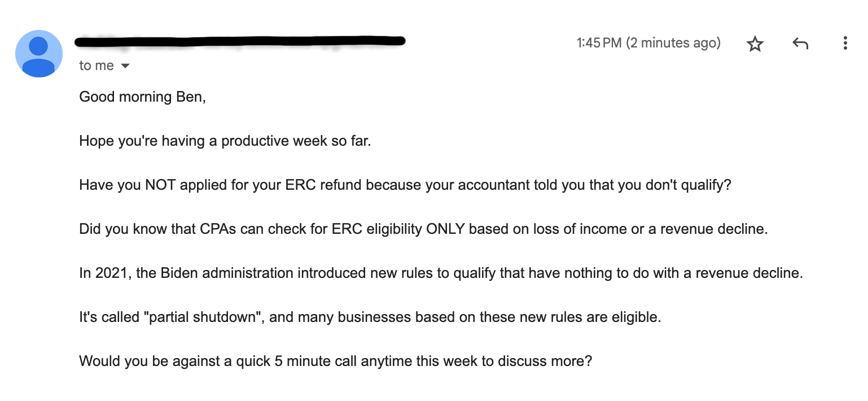Screen dimensions: 868x401
Task: Click the "(2 minutes ago)" relative time text
Action: (673, 43)
